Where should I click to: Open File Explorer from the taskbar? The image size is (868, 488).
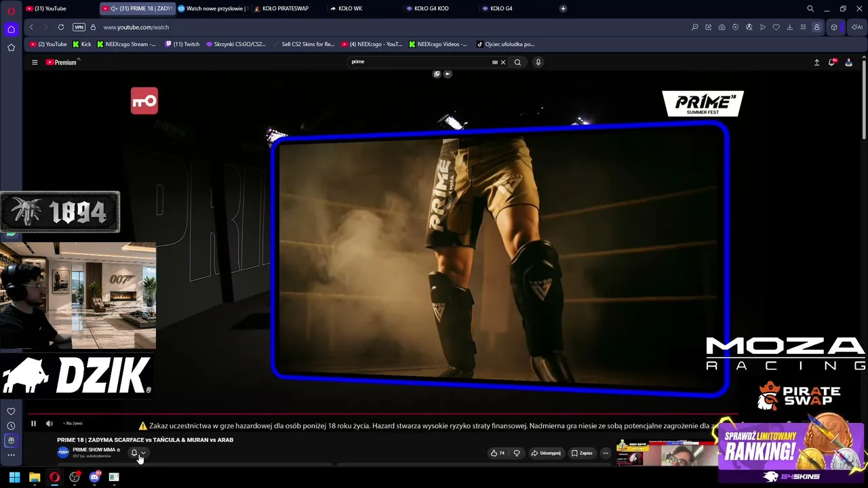coord(35,477)
